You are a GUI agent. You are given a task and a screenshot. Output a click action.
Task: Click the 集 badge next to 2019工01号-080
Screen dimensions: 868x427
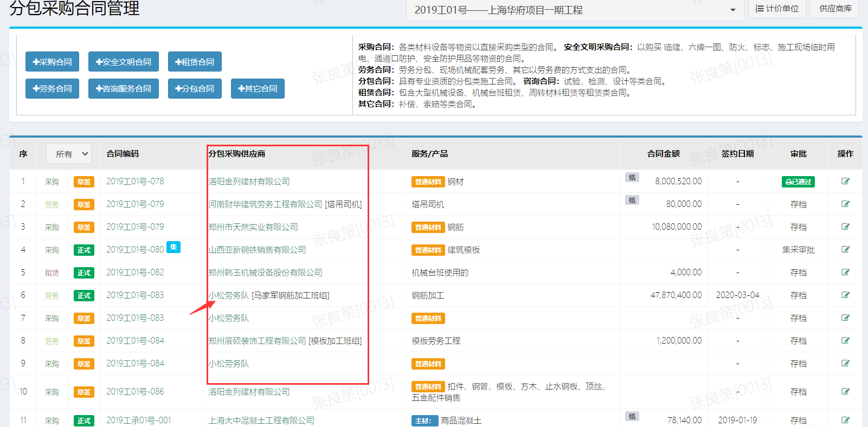[x=173, y=247]
